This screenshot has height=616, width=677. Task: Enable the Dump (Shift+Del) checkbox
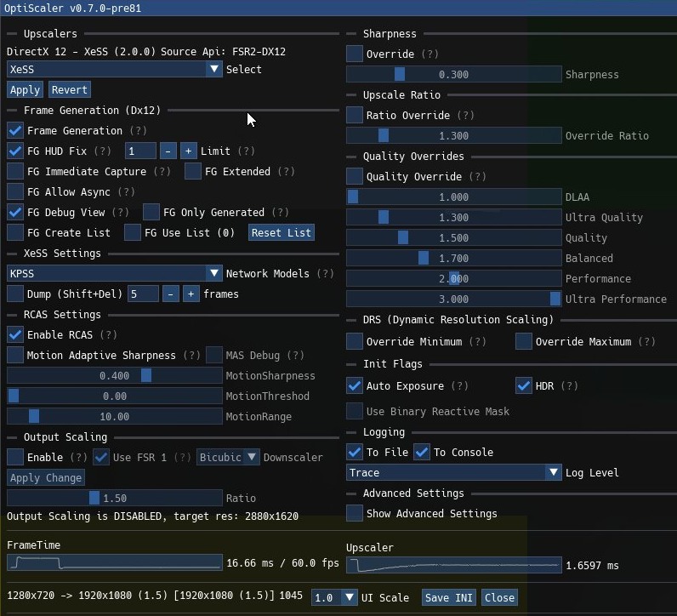[x=15, y=294]
